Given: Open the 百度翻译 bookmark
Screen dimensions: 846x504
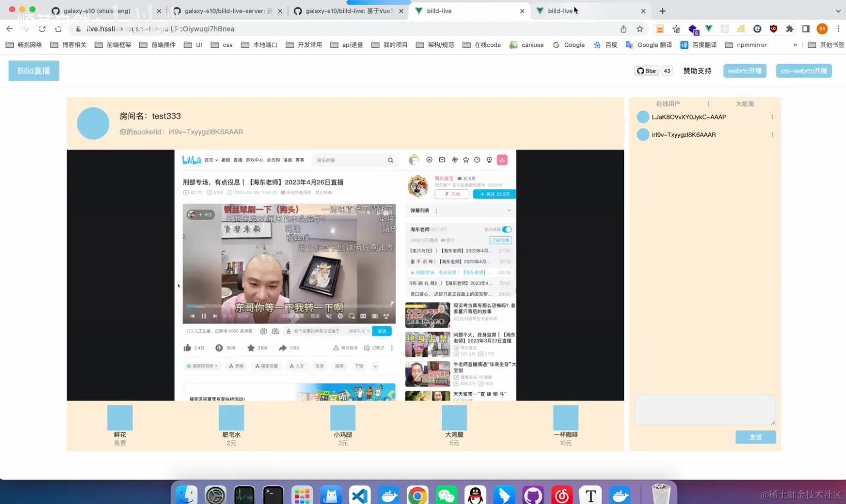Looking at the screenshot, I should pyautogui.click(x=699, y=45).
